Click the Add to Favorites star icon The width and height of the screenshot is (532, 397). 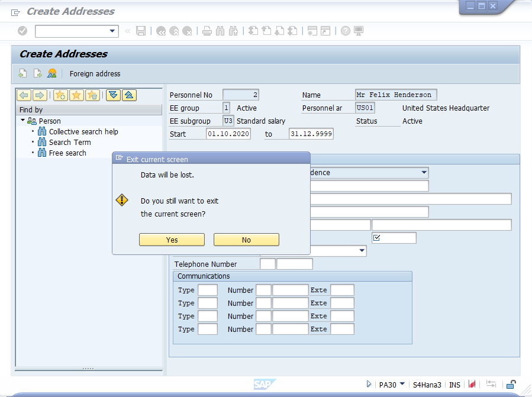coord(60,95)
